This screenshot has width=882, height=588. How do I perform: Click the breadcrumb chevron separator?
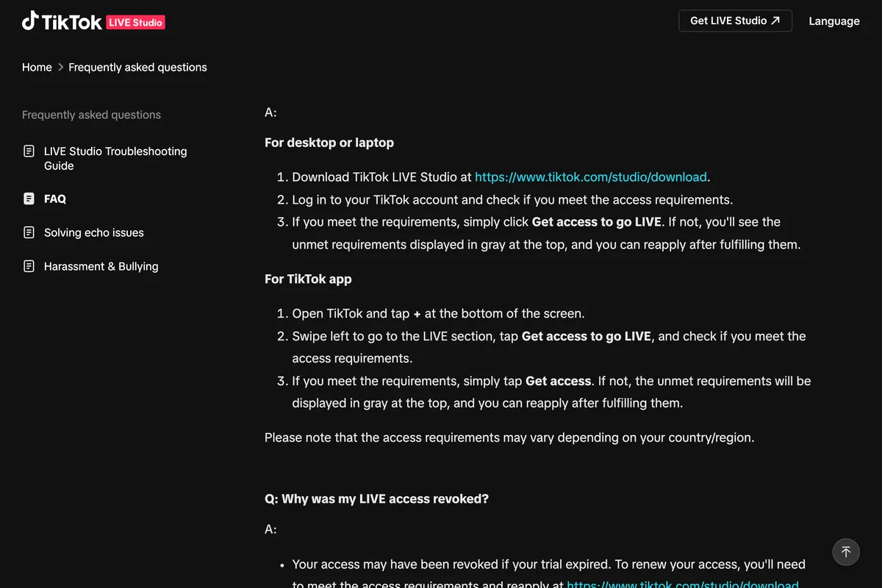click(60, 67)
